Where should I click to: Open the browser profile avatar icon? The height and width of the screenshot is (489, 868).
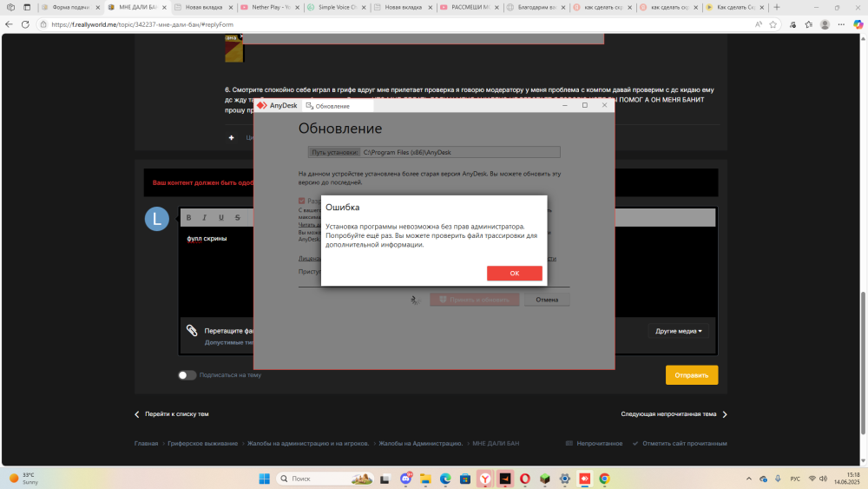825,24
